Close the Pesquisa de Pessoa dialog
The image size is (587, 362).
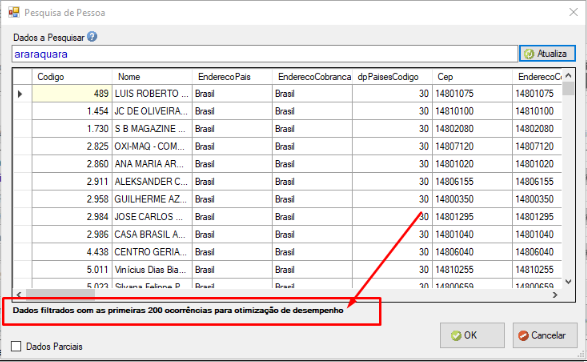[x=573, y=12]
